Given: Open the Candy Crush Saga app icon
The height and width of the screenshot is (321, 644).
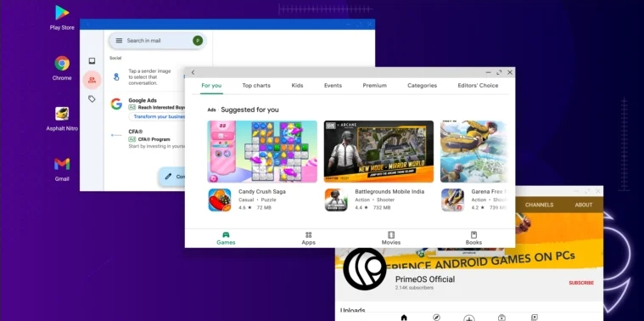Looking at the screenshot, I should pyautogui.click(x=220, y=200).
